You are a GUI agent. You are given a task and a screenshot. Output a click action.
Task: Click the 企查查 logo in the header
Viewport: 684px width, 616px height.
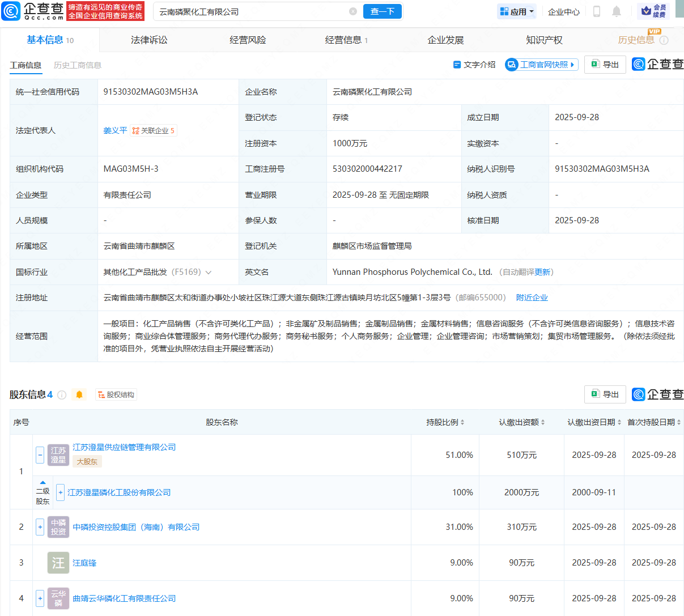[x=33, y=11]
